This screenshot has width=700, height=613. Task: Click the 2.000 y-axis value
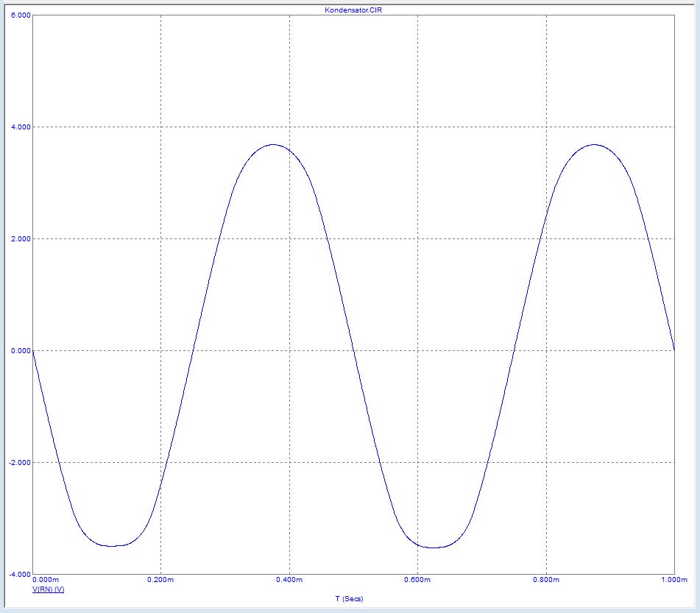tap(21, 239)
